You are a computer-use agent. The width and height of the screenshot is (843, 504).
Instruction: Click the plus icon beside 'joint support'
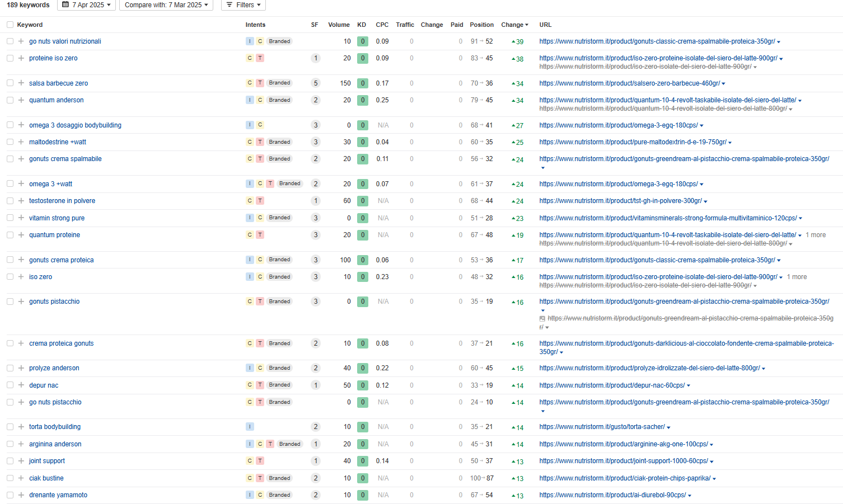click(21, 461)
